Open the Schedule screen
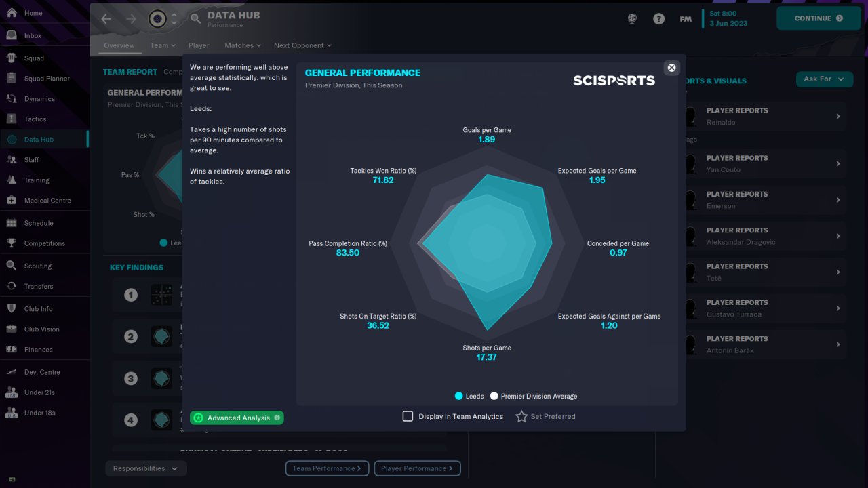The height and width of the screenshot is (488, 868). click(x=45, y=223)
